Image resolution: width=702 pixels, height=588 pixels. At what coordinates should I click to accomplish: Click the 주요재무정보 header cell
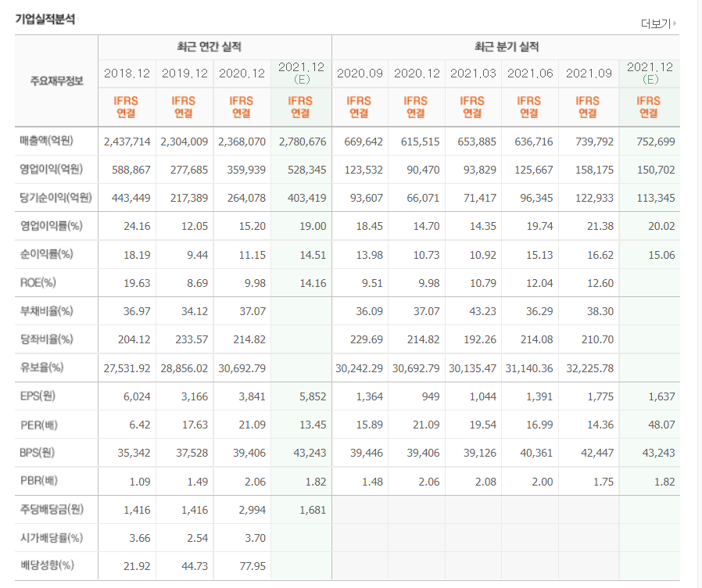tap(56, 81)
